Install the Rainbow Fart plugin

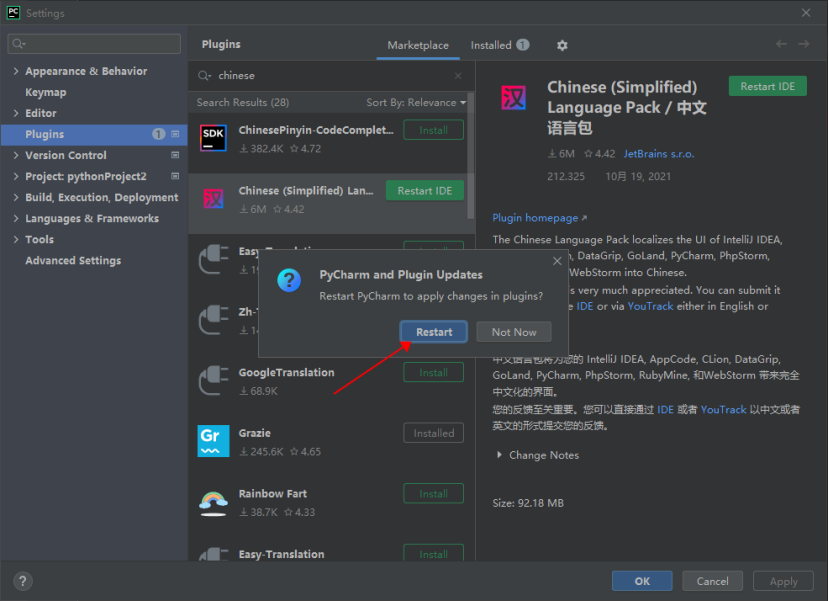pos(434,494)
